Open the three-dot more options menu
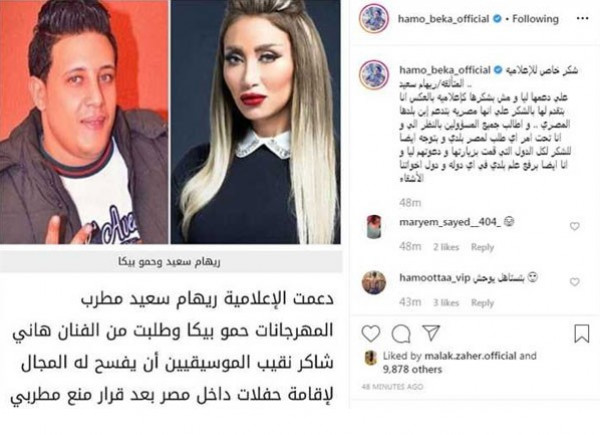This screenshot has height=435, width=600. point(582,18)
